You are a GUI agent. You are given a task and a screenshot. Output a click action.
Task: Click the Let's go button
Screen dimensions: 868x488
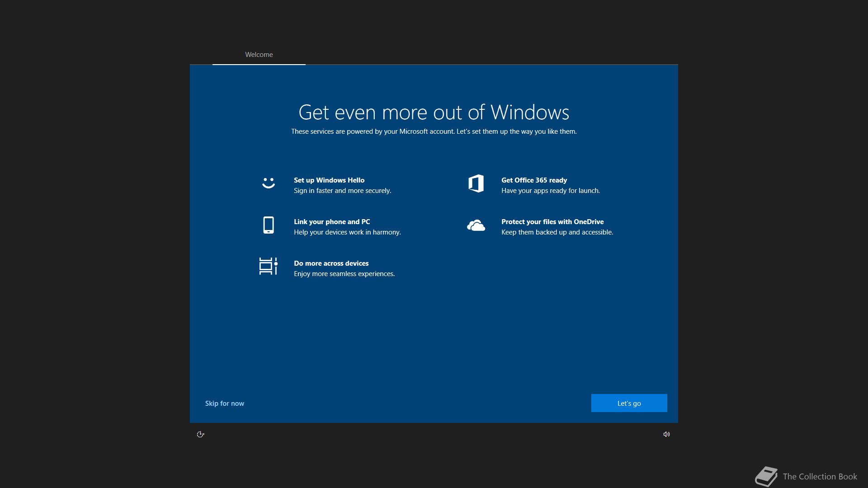[629, 403]
